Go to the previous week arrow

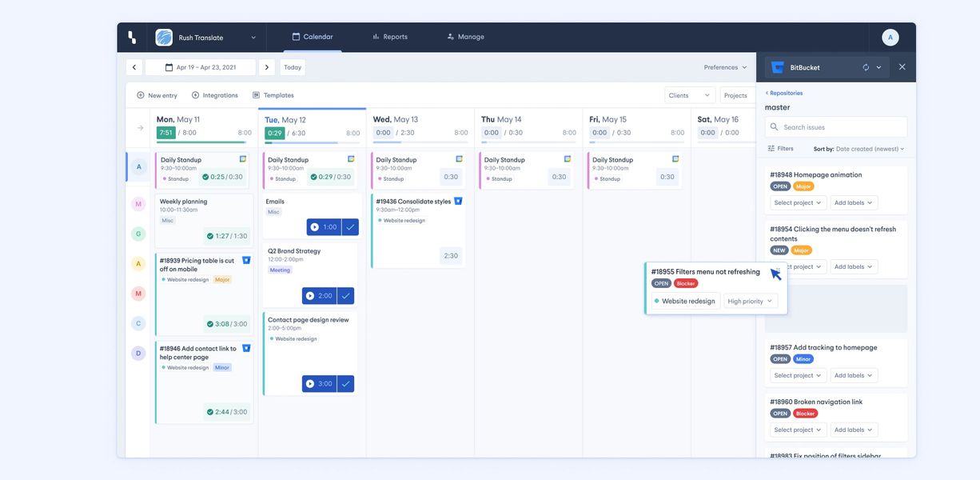coord(133,67)
